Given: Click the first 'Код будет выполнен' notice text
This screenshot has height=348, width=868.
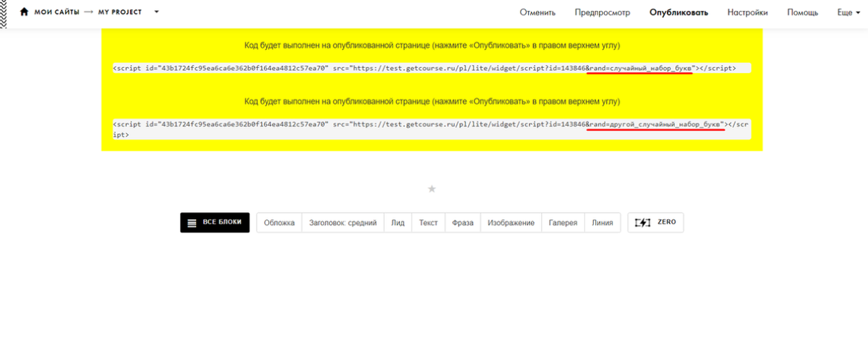Looking at the screenshot, I should click(x=432, y=45).
